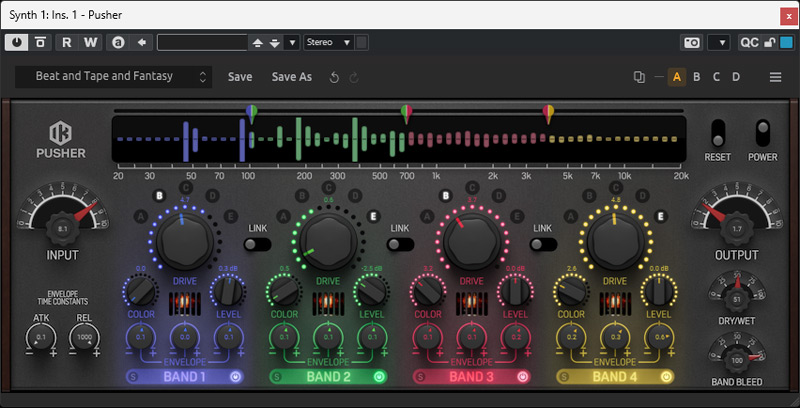800x408 pixels.
Task: Click the INPUT gain knob
Action: [63, 229]
